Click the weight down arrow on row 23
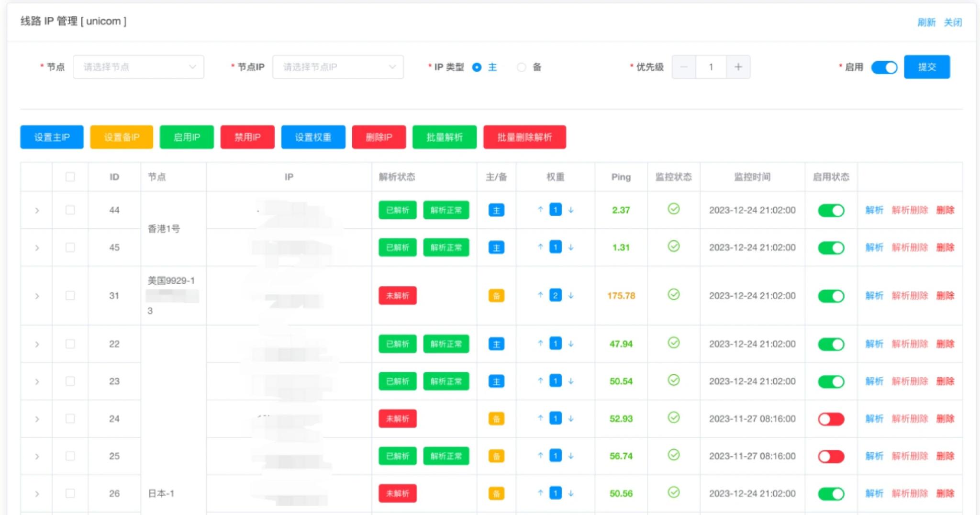The width and height of the screenshot is (980, 515). tap(570, 381)
